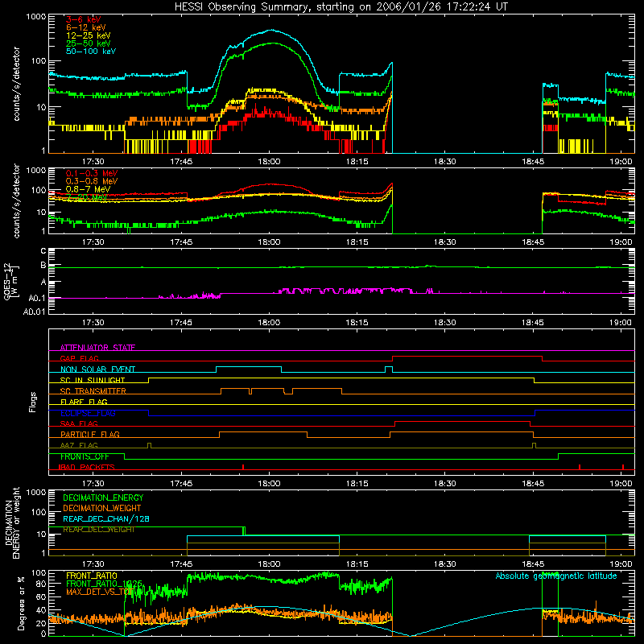Click the DECIMATION_ENERGY legend label
This screenshot has height=644, width=644.
pyautogui.click(x=103, y=497)
